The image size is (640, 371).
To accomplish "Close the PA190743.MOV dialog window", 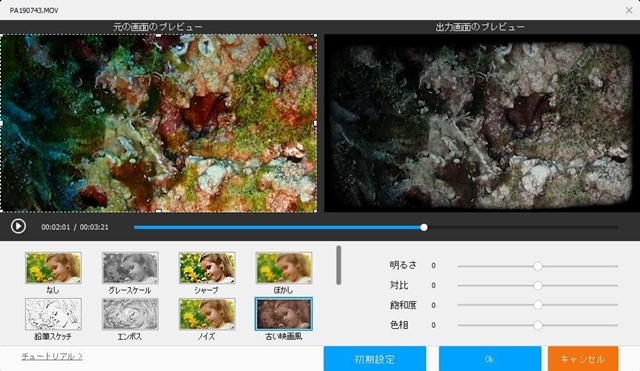I will (629, 10).
